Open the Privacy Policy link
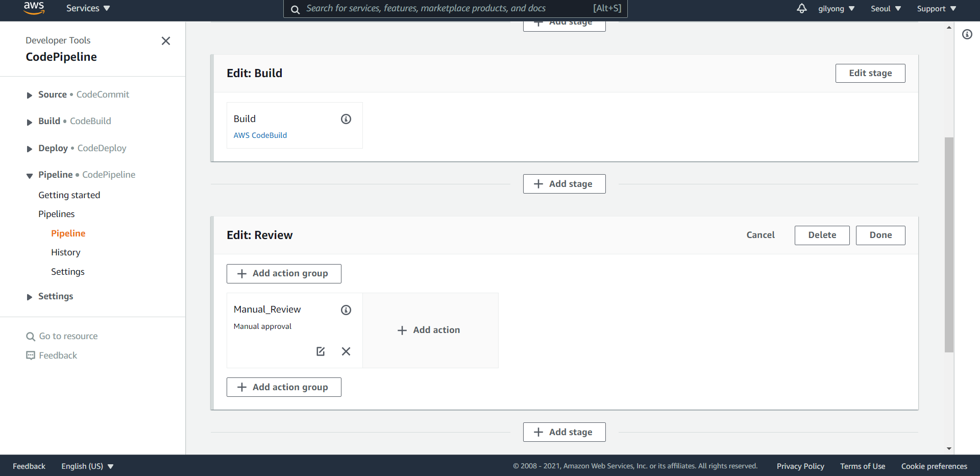This screenshot has height=476, width=980. [800, 466]
